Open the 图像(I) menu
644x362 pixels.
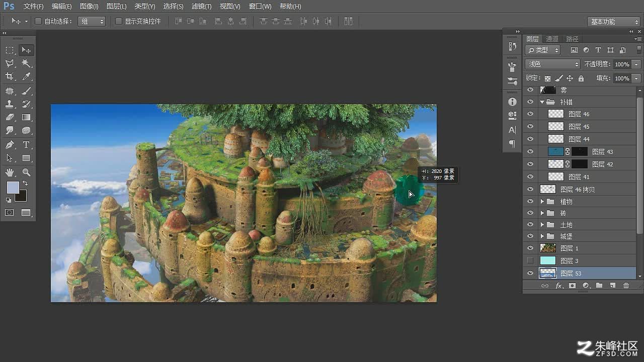[x=89, y=7]
